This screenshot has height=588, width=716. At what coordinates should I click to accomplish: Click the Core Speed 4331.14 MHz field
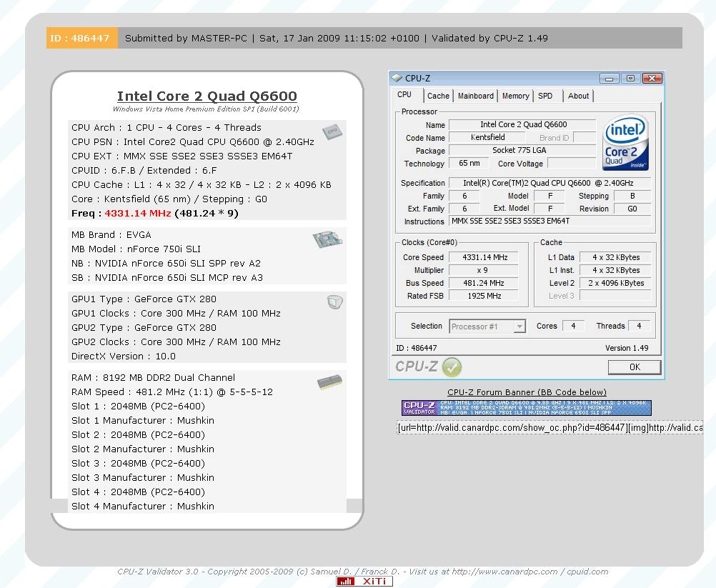click(484, 257)
